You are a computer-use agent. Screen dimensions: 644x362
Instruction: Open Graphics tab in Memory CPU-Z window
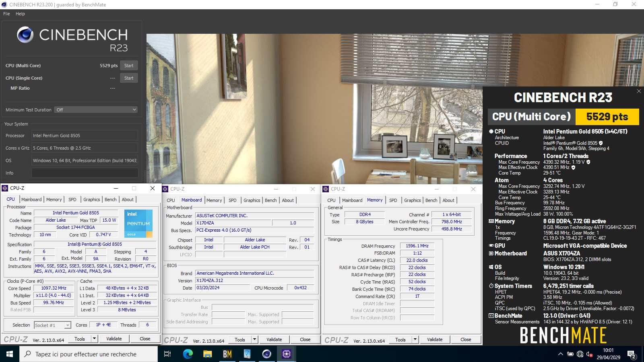pos(413,200)
